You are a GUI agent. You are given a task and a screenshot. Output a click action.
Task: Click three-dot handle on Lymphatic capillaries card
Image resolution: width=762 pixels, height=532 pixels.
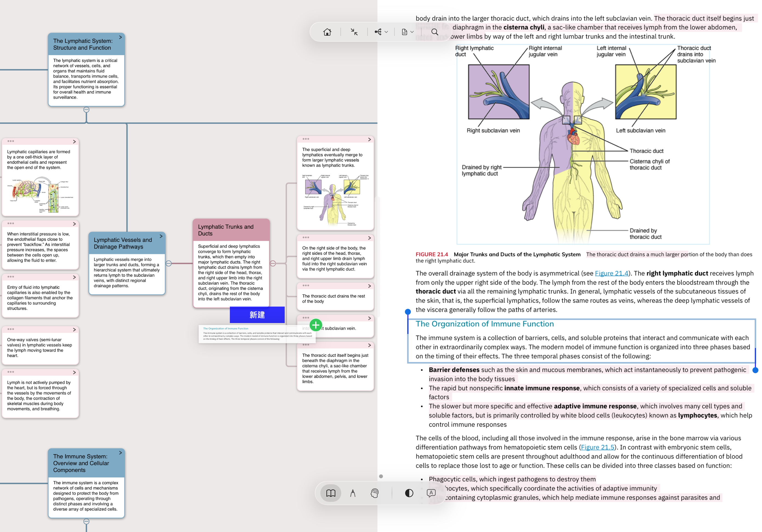coord(11,141)
